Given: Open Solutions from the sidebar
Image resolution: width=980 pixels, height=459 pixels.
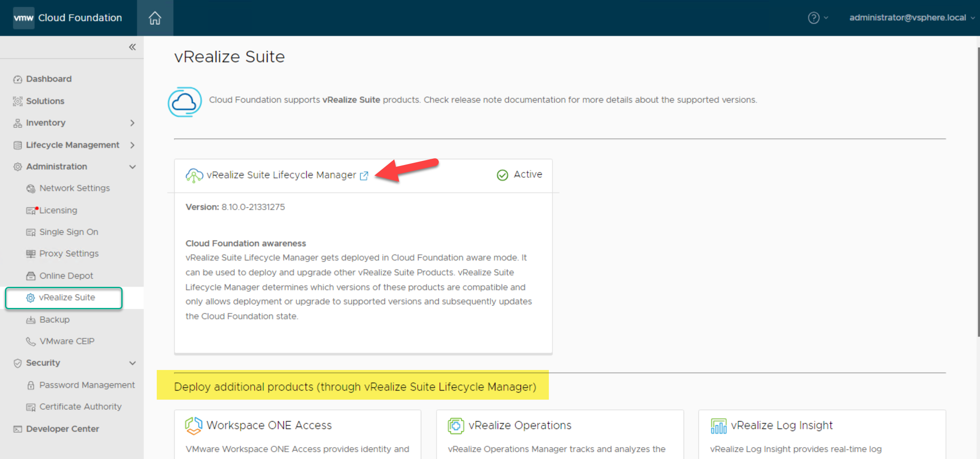Looking at the screenshot, I should 45,101.
